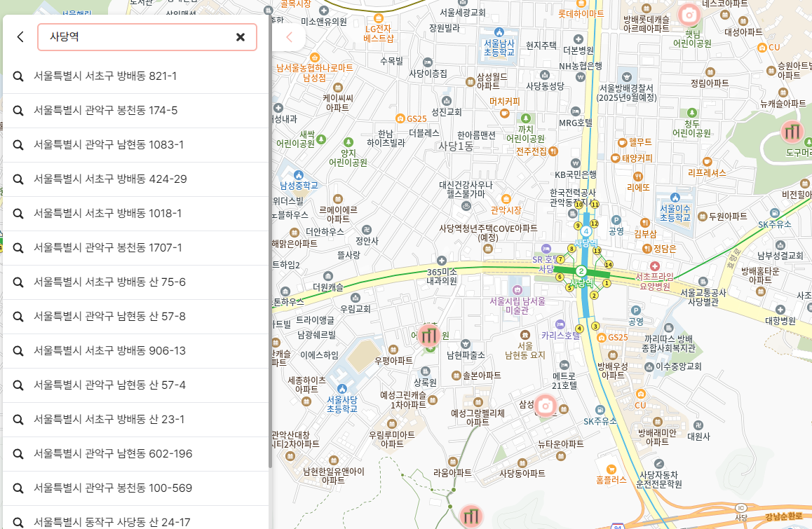
Task: Click the 양지어린이공원 park icon
Action: pyautogui.click(x=348, y=142)
